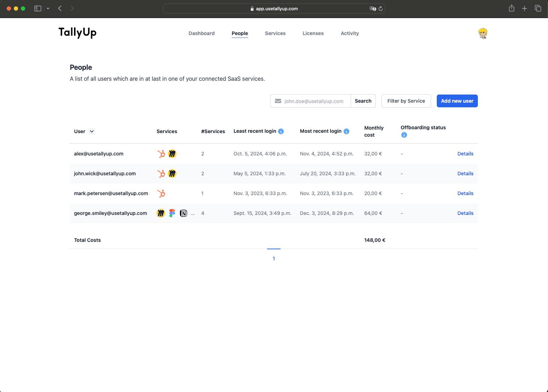Viewport: 548px width, 392px height.
Task: Click HubSpot icon in mark.petersen row
Action: (x=161, y=193)
